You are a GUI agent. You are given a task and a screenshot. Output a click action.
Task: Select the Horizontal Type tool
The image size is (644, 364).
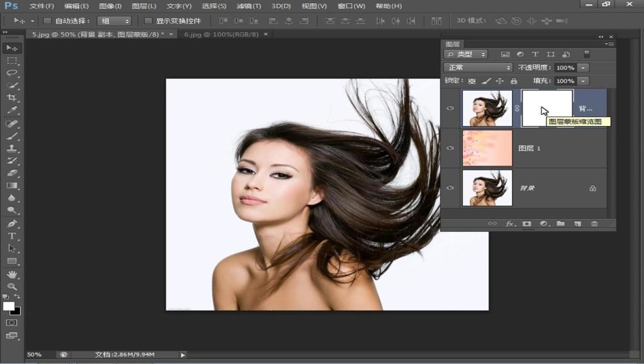(x=12, y=236)
